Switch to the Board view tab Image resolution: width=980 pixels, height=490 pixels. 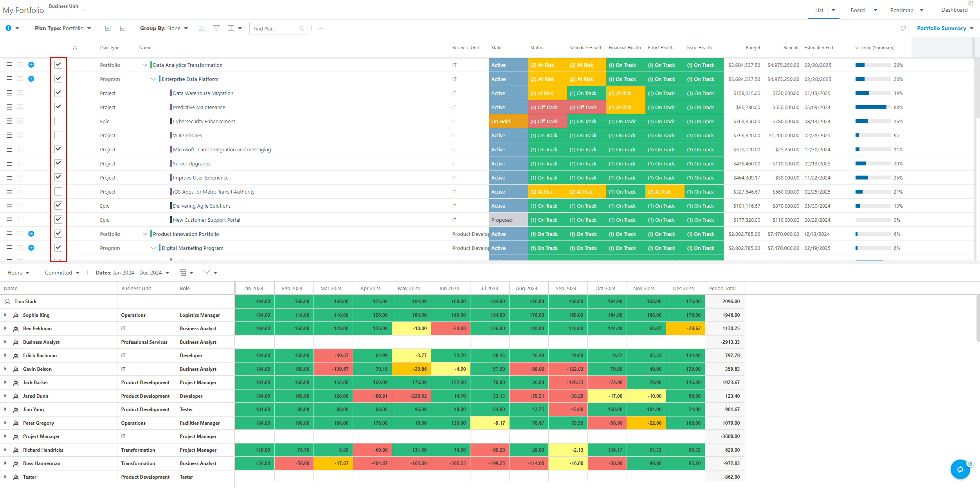tap(857, 10)
